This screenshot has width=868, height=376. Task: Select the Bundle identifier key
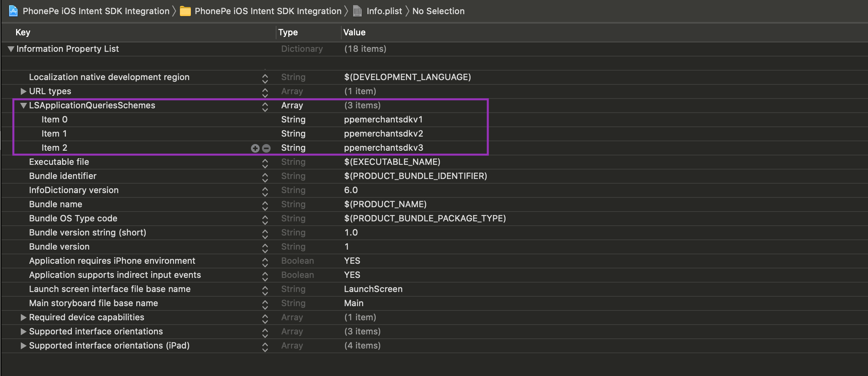(63, 176)
